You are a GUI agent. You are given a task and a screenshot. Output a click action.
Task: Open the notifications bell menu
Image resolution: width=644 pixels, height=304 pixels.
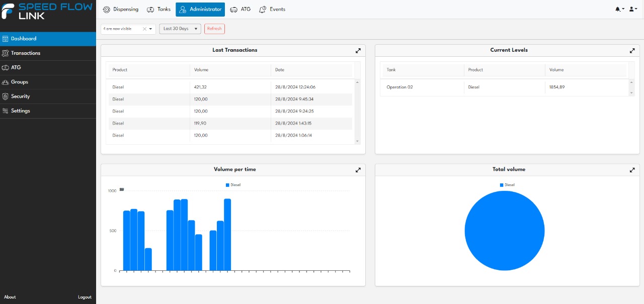619,9
